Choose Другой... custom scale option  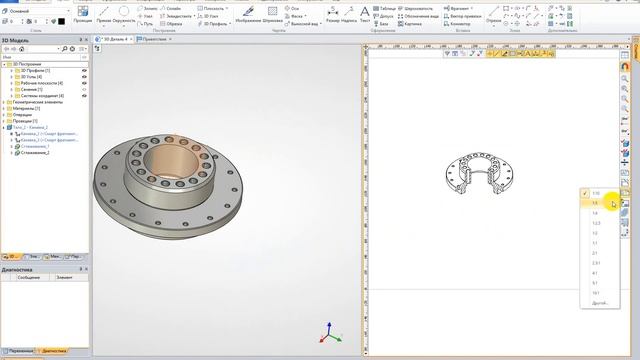coord(600,303)
